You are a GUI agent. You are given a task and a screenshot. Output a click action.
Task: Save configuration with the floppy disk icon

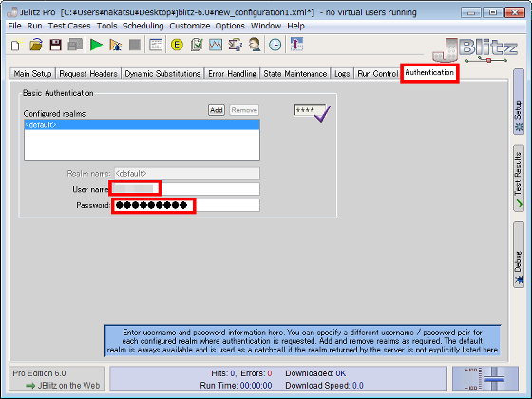[56, 45]
